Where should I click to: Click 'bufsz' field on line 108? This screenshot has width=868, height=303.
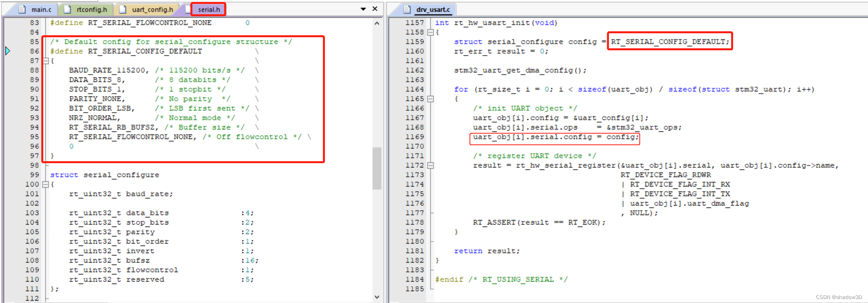pyautogui.click(x=138, y=260)
